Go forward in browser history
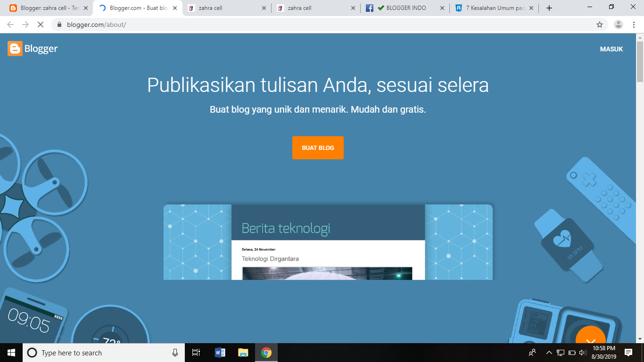644x362 pixels. coord(25,25)
